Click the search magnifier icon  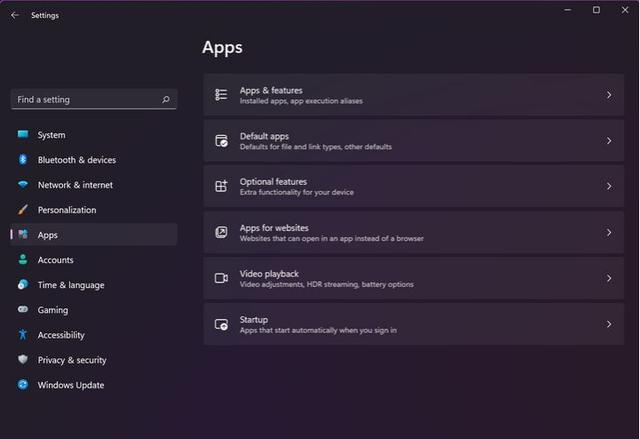tap(166, 99)
